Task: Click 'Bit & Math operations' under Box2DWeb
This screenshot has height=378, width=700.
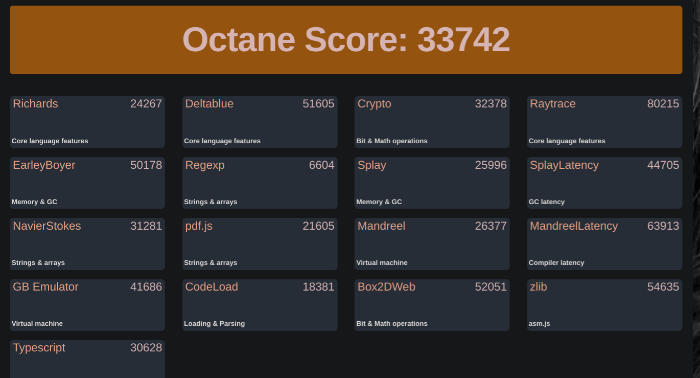Action: coord(392,324)
